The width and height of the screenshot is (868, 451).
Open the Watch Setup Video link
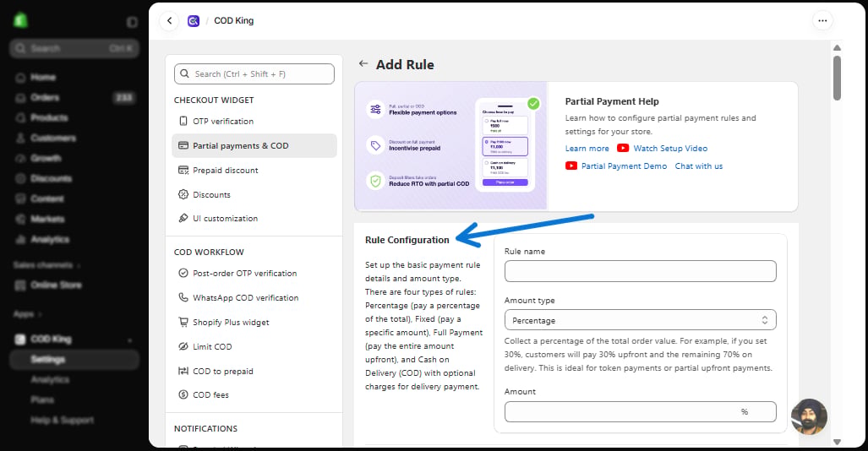pos(670,149)
